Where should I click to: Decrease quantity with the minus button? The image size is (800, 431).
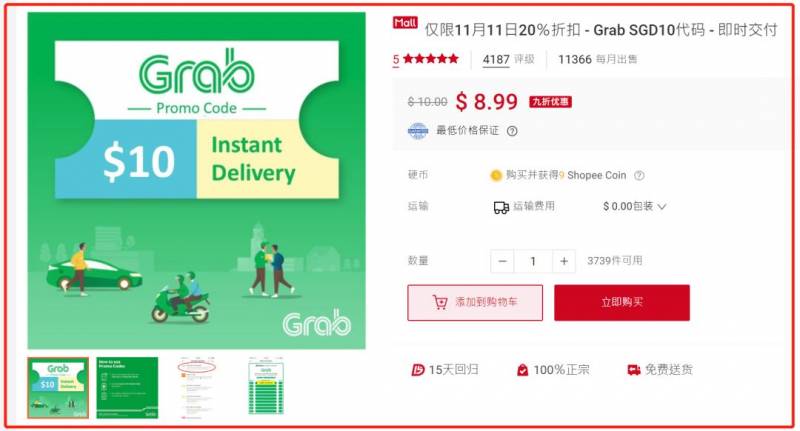pyautogui.click(x=503, y=261)
